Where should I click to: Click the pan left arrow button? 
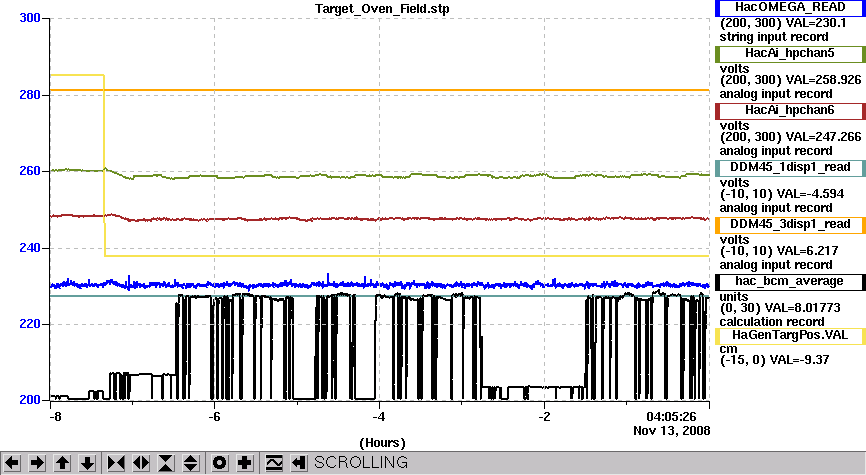12,462
